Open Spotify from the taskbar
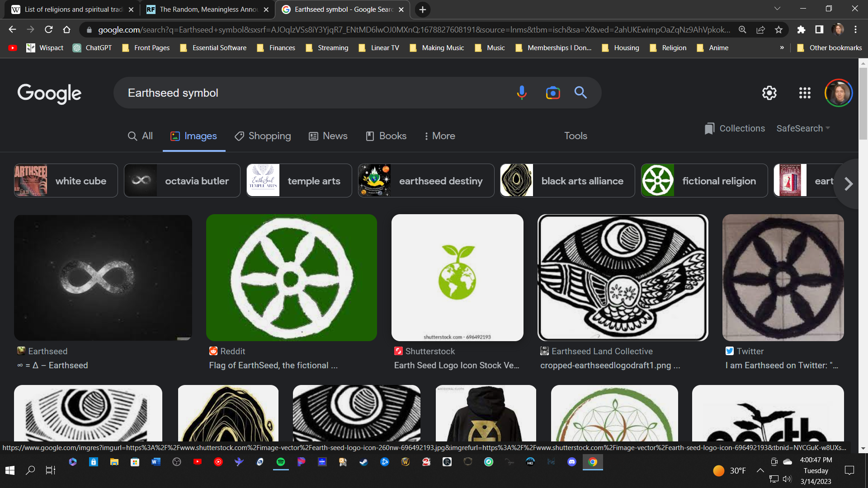This screenshot has height=488, width=868. (281, 462)
